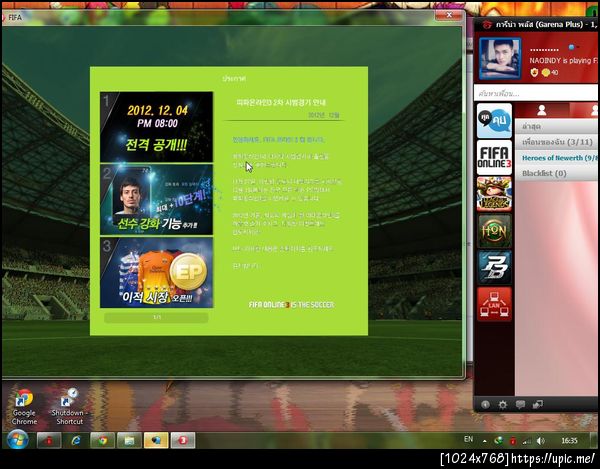The height and width of the screenshot is (469, 600).
Task: Click the shield badge icon under NAOINDY status
Action: pyautogui.click(x=534, y=72)
